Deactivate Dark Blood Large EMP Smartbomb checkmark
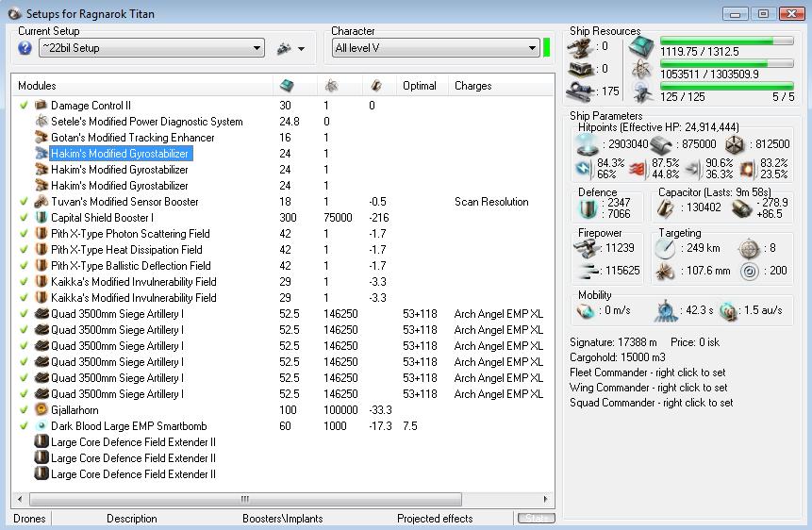This screenshot has height=530, width=812. [24, 426]
